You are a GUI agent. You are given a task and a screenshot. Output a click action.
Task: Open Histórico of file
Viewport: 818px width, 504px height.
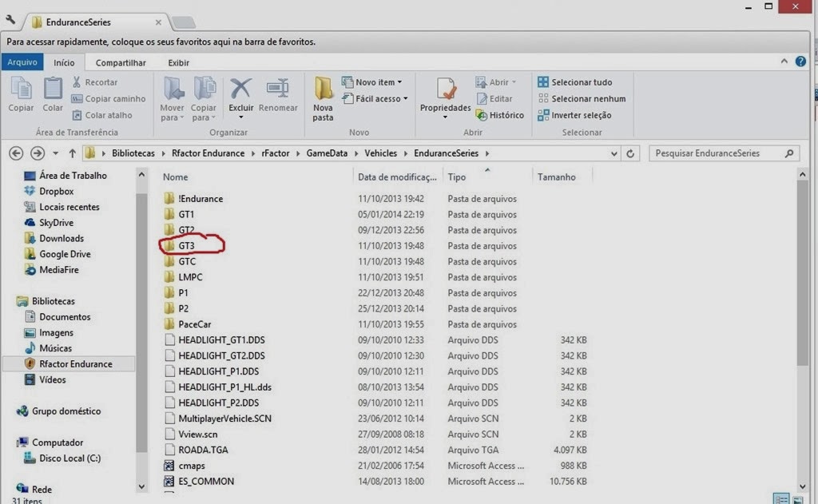[x=500, y=115]
